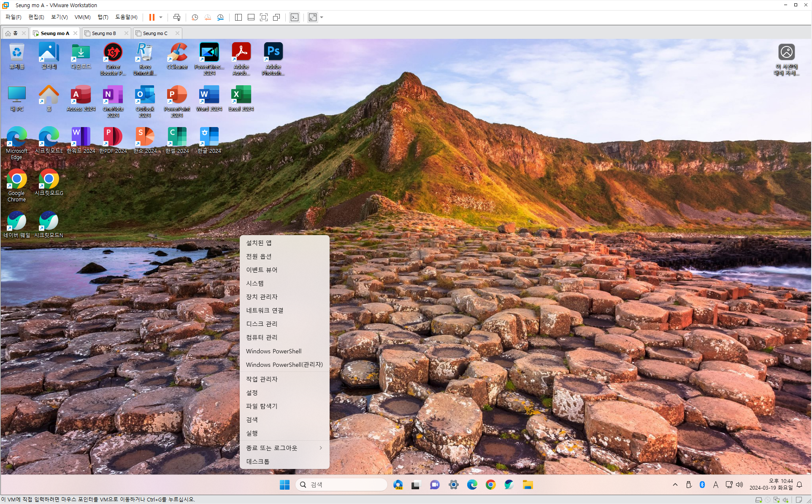Enter full screen mode via the toolbar
This screenshot has width=812, height=504.
click(264, 17)
